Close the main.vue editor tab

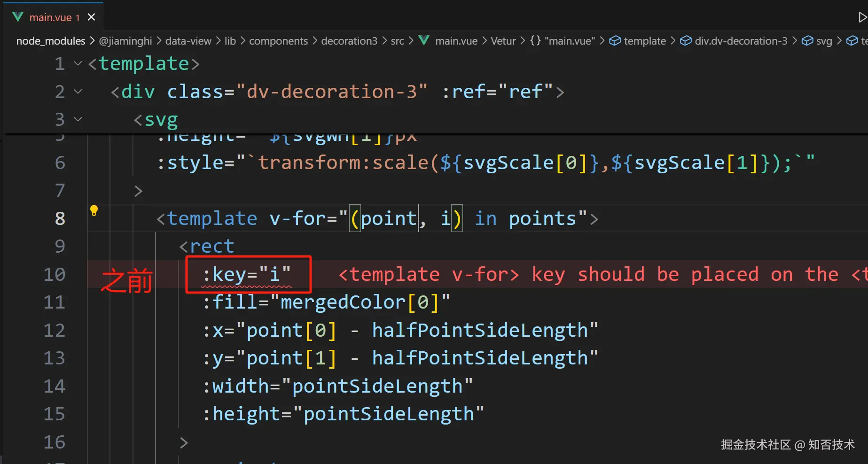(92, 17)
